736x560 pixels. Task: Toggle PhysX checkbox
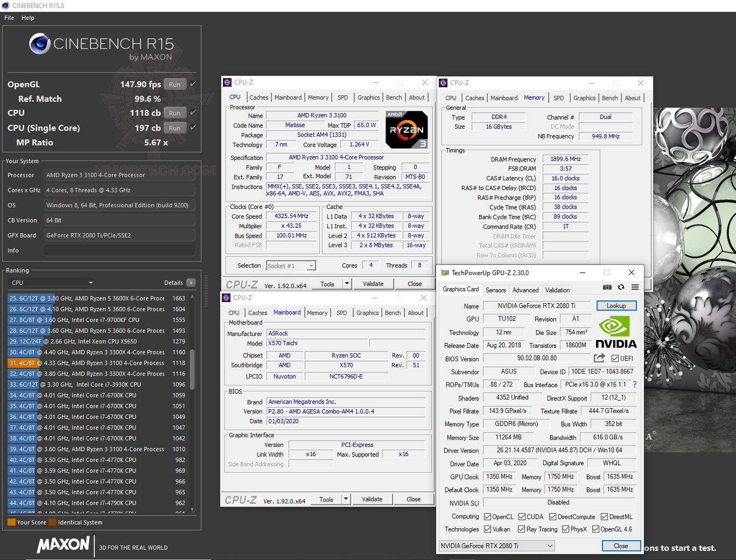[565, 529]
